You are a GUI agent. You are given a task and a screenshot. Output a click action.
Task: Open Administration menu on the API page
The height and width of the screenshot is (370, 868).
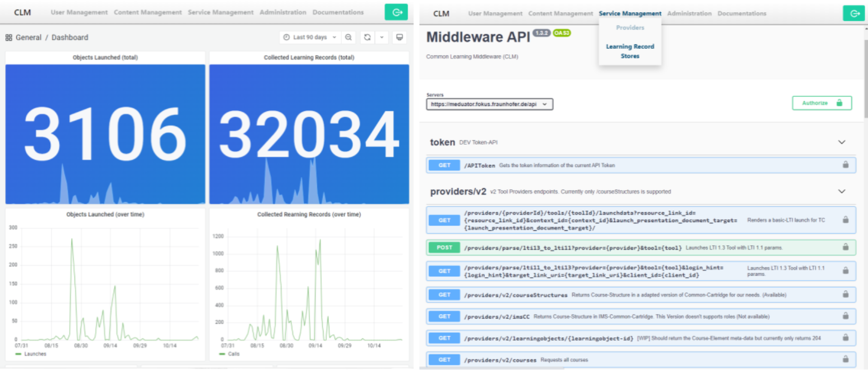coord(689,14)
